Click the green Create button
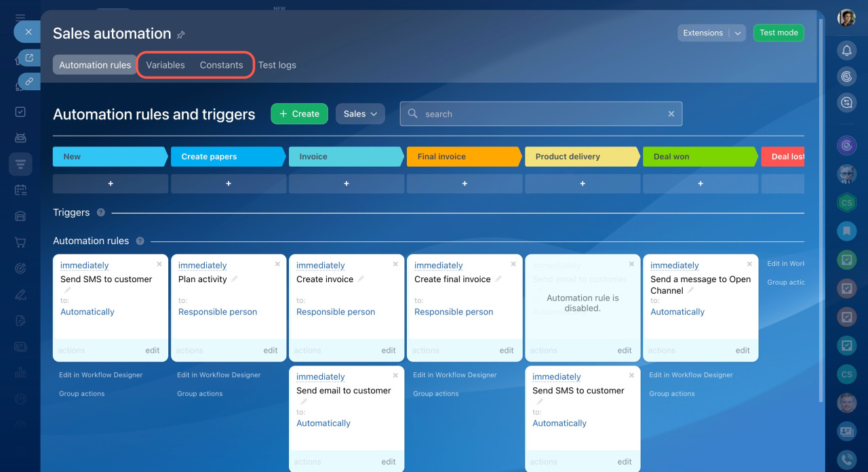The image size is (868, 472). 299,114
